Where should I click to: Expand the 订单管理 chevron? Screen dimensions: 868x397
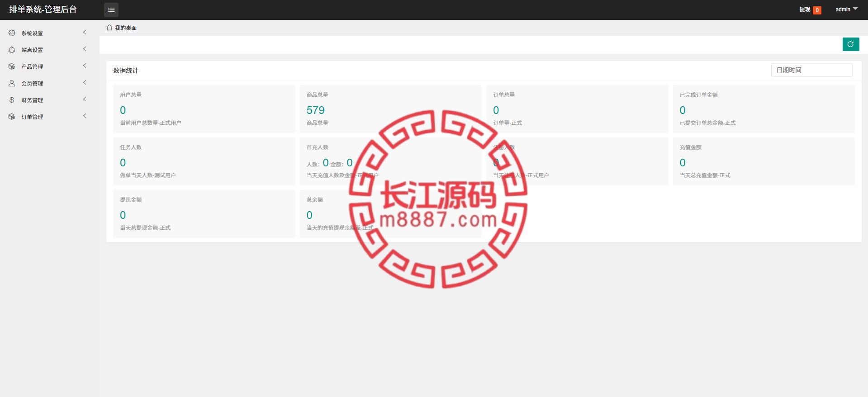point(85,116)
